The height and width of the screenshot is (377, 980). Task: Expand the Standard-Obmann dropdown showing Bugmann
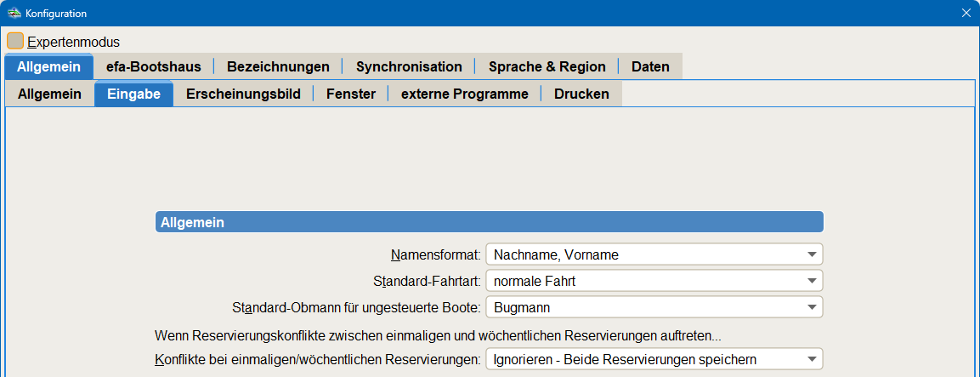[654, 307]
